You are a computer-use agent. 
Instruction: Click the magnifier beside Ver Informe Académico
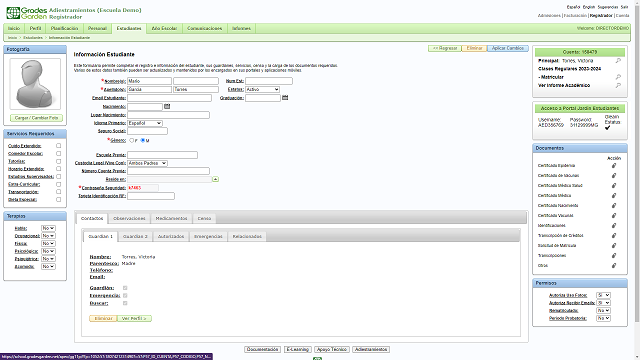pos(618,85)
